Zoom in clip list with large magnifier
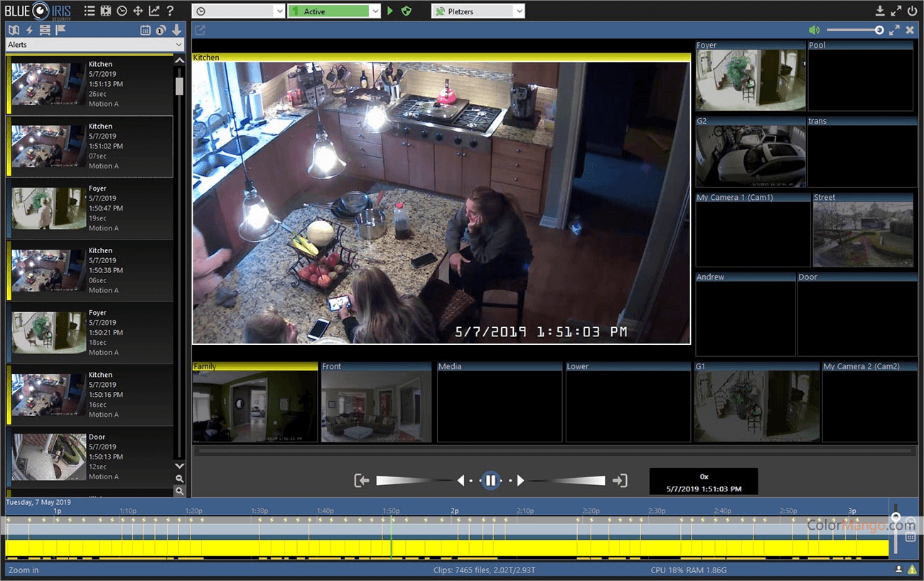Image resolution: width=924 pixels, height=581 pixels. [179, 491]
